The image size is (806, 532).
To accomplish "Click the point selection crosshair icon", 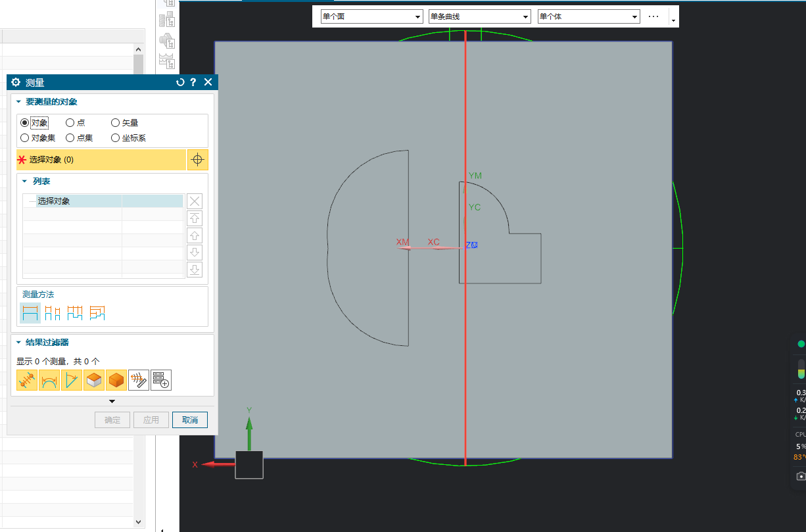I will pos(198,160).
